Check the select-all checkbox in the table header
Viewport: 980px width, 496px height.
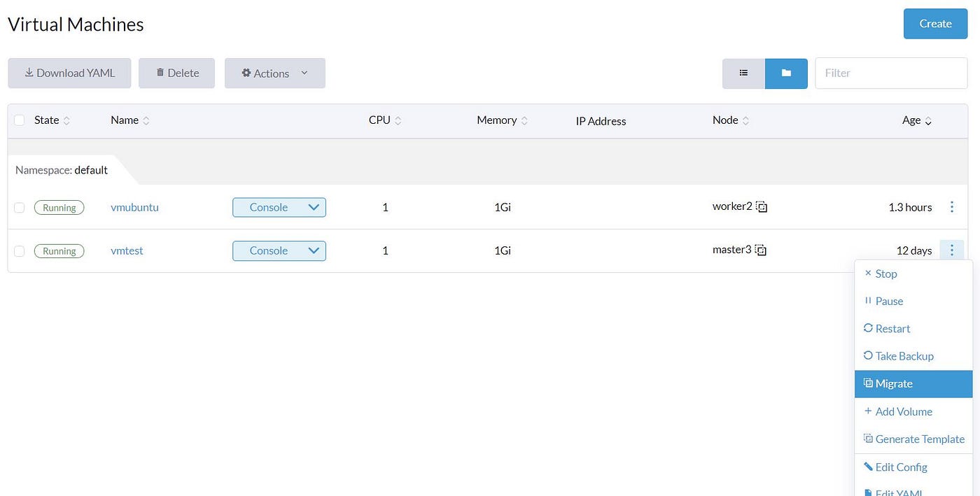pos(20,120)
